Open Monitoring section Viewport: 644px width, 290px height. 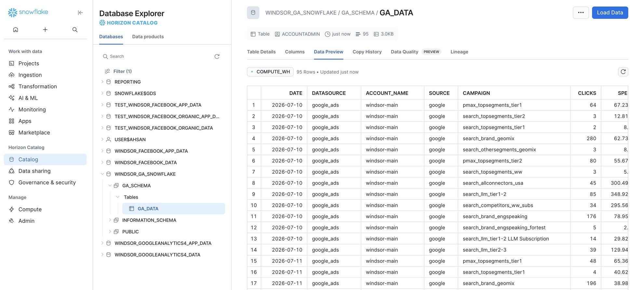tap(45, 109)
